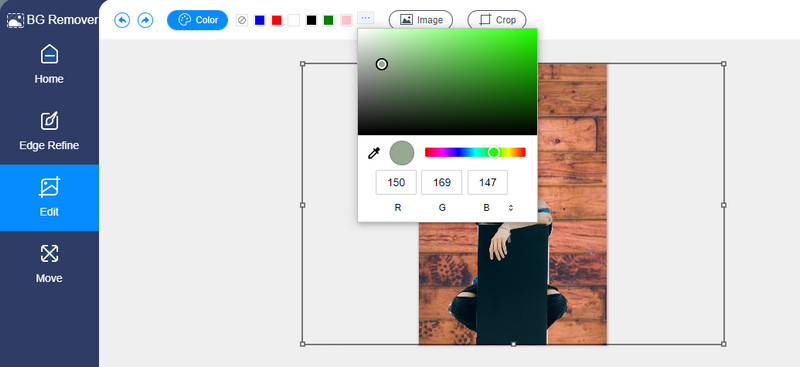Select the Edit tab
Image resolution: width=800 pixels, height=367 pixels.
click(49, 198)
